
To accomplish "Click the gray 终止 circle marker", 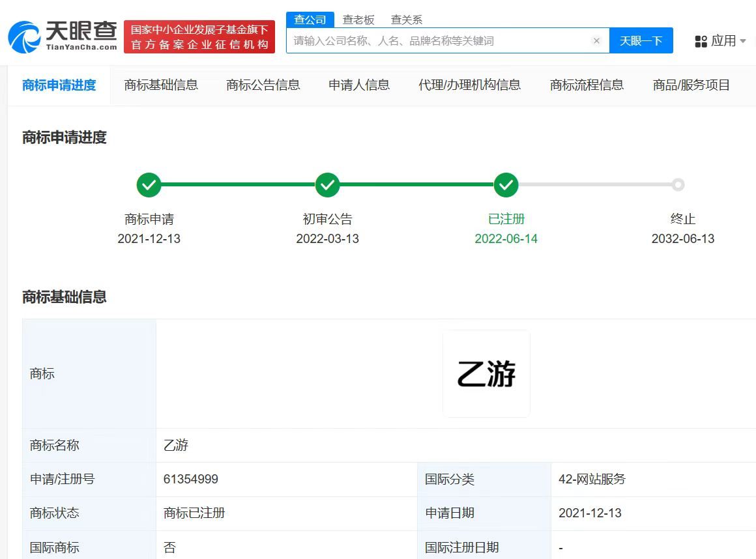I will 678,185.
